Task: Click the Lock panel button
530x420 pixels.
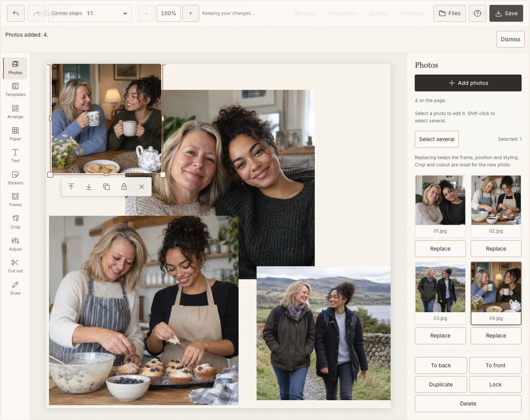Action: pos(495,384)
